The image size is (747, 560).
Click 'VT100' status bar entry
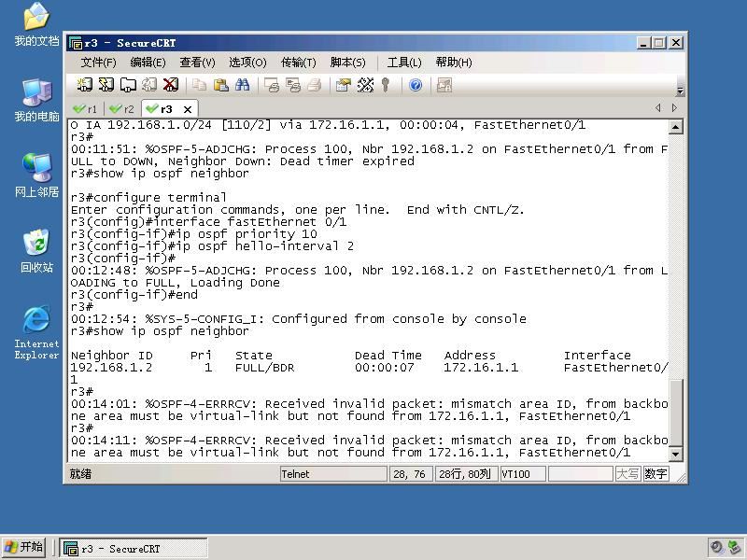(523, 474)
